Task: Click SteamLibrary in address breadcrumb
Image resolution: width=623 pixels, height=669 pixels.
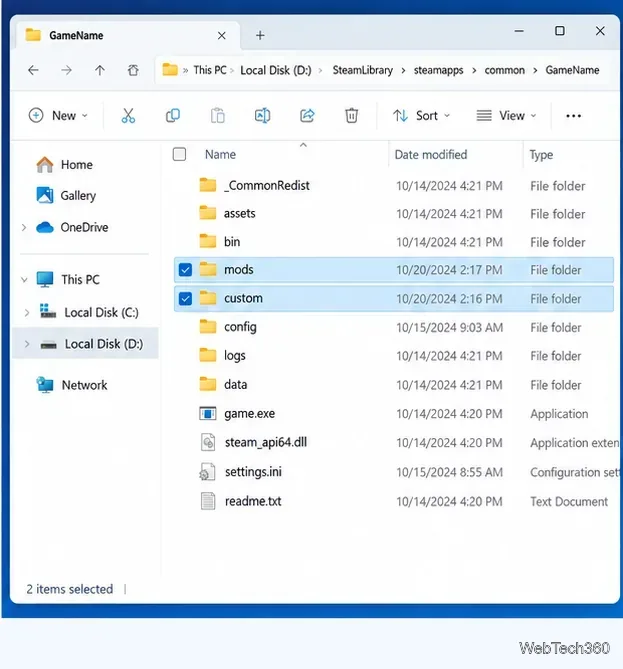Action: [x=363, y=70]
